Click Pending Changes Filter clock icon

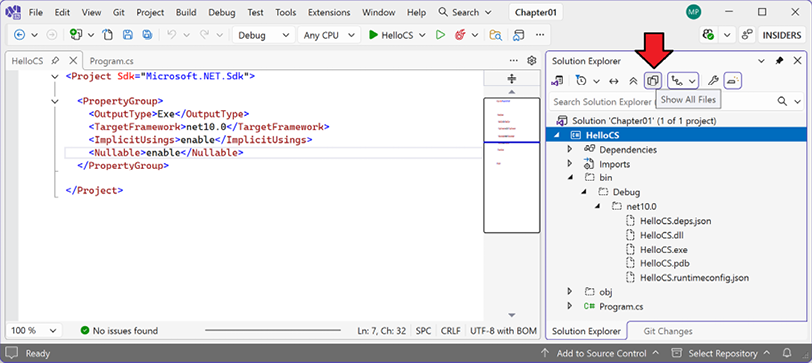581,81
